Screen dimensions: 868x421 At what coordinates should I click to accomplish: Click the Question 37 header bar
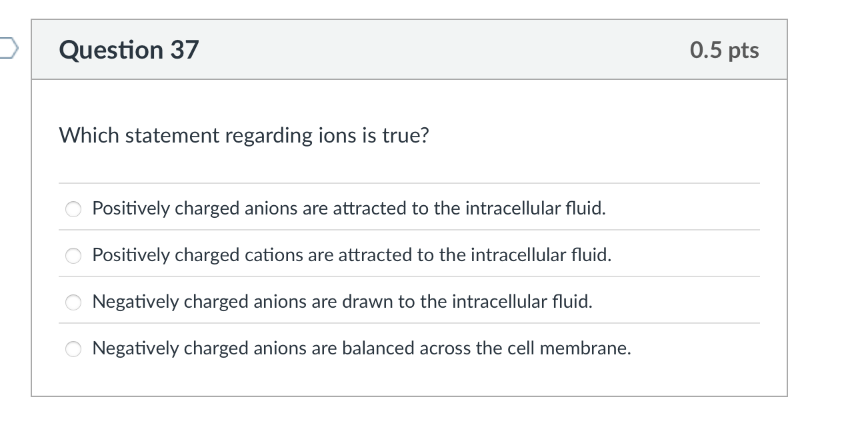click(x=433, y=49)
